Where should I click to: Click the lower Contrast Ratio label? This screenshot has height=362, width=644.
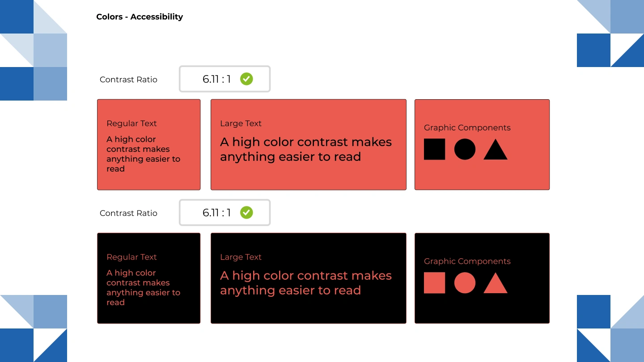tap(128, 213)
